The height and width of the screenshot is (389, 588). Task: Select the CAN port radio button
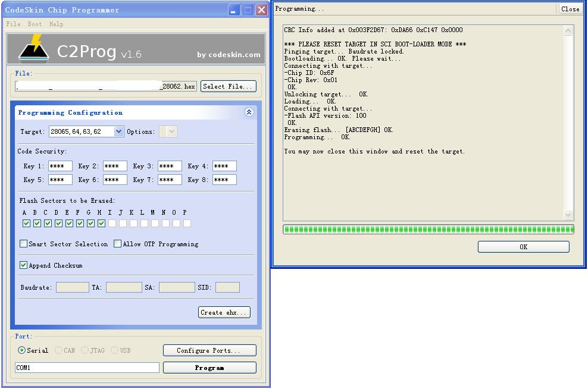pos(58,350)
